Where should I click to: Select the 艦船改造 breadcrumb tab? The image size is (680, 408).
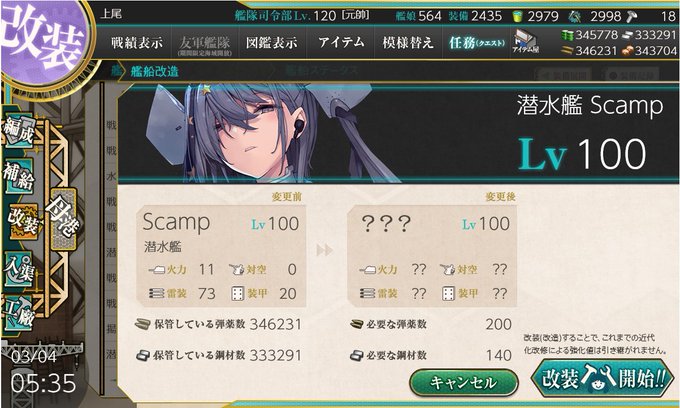tap(154, 72)
